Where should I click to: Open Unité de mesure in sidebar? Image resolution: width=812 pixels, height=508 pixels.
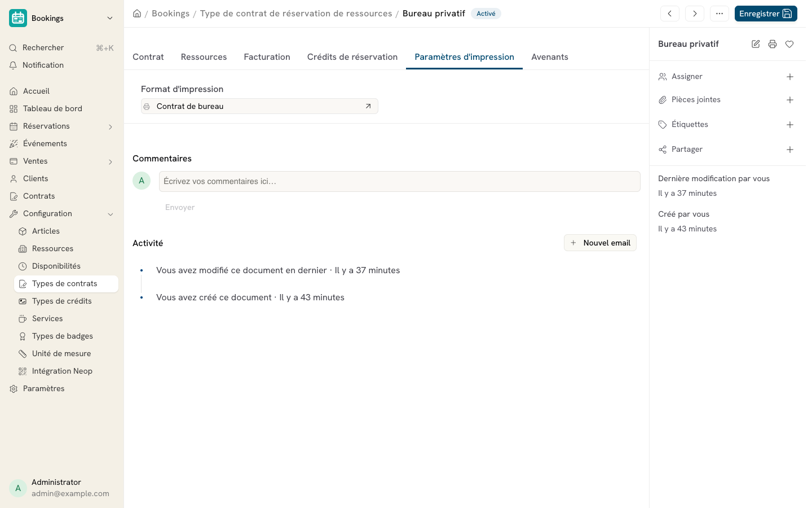[66, 353]
